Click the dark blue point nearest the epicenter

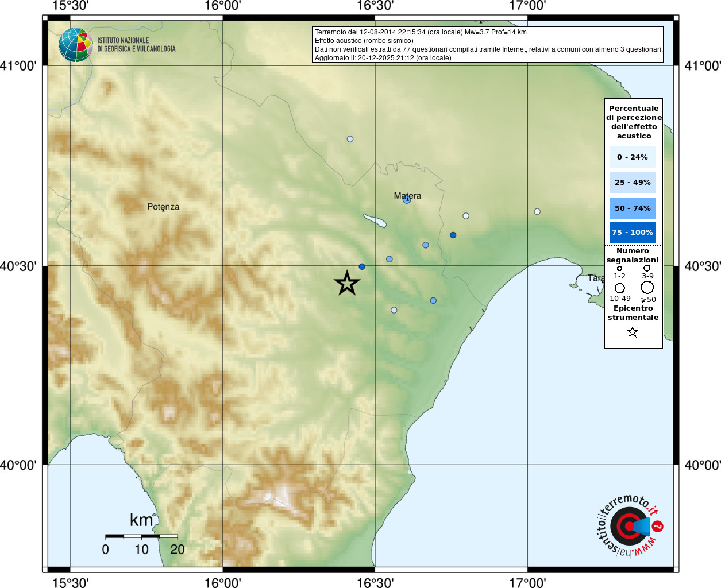point(362,266)
